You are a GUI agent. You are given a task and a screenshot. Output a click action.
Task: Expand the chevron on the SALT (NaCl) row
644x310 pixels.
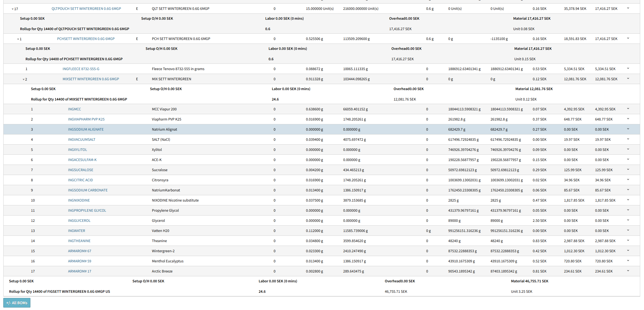pyautogui.click(x=628, y=139)
